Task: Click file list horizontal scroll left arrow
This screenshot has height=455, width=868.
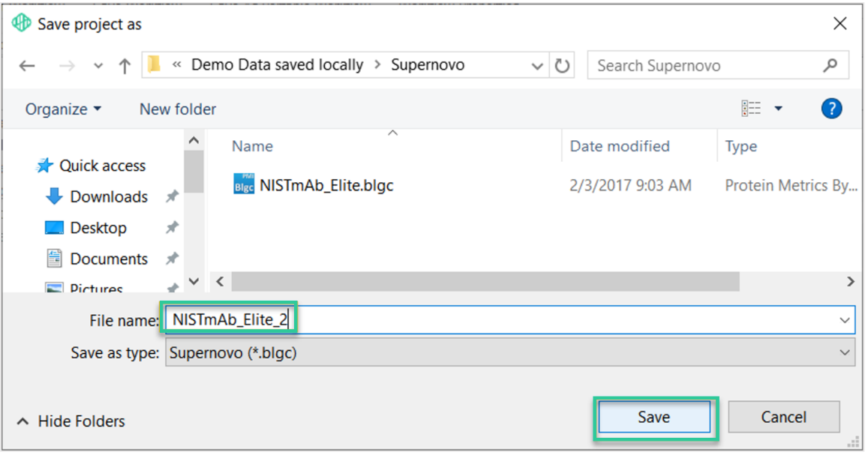Action: coord(220,281)
